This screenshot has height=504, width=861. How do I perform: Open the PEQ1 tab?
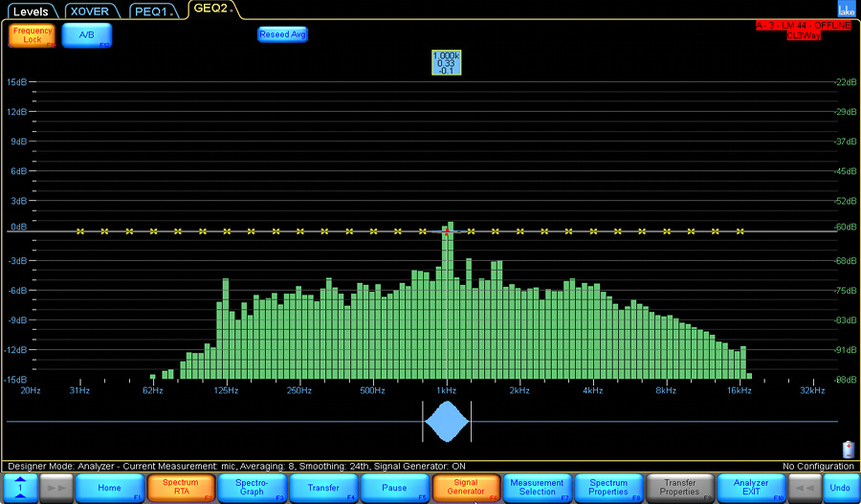click(x=154, y=11)
